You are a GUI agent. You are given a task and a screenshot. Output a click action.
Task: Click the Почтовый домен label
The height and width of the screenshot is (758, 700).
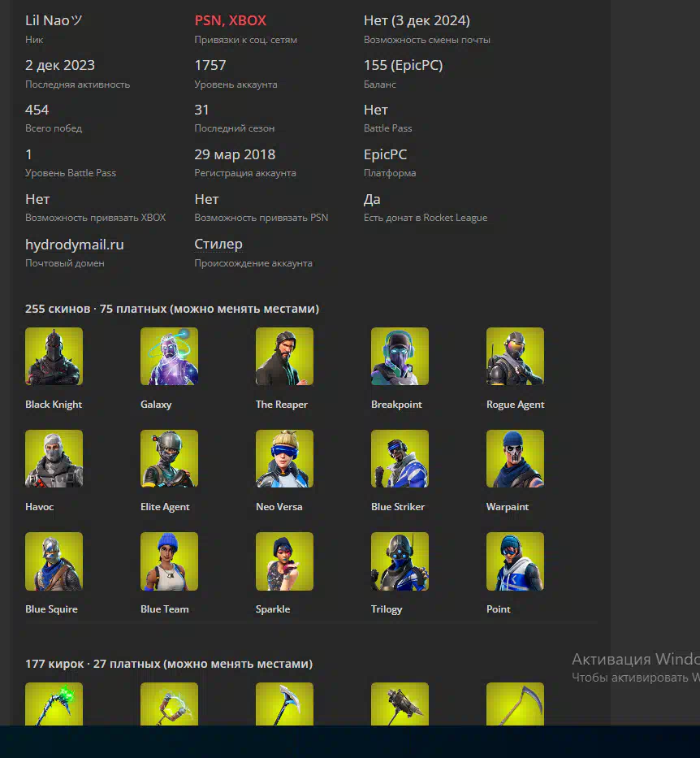[65, 263]
